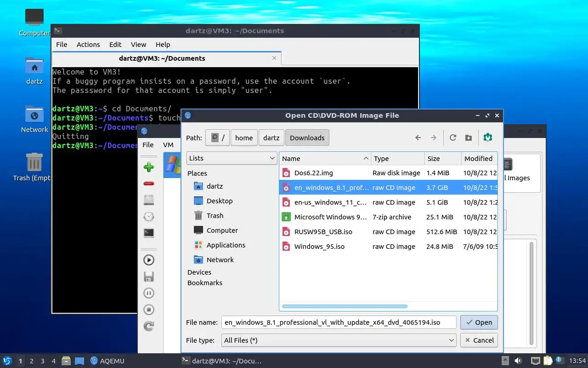Open the View menu in terminal

click(138, 45)
